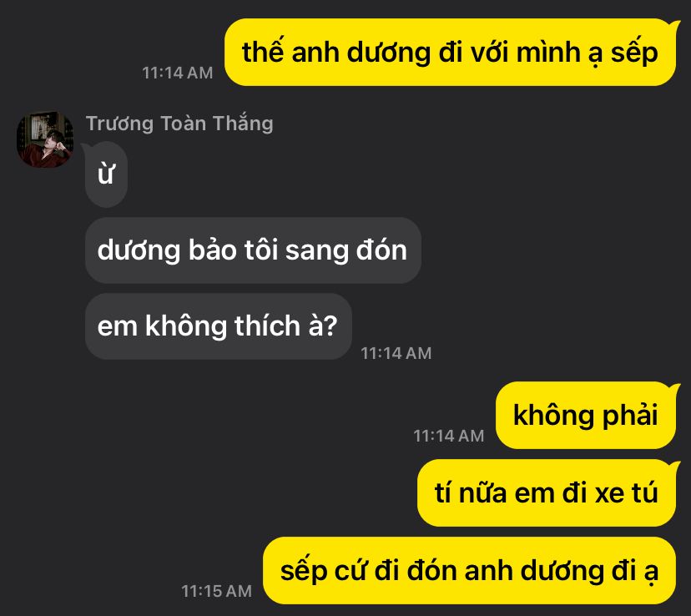The image size is (691, 616).
Task: Tap the bubble 'em không thích à?'
Action: click(218, 326)
